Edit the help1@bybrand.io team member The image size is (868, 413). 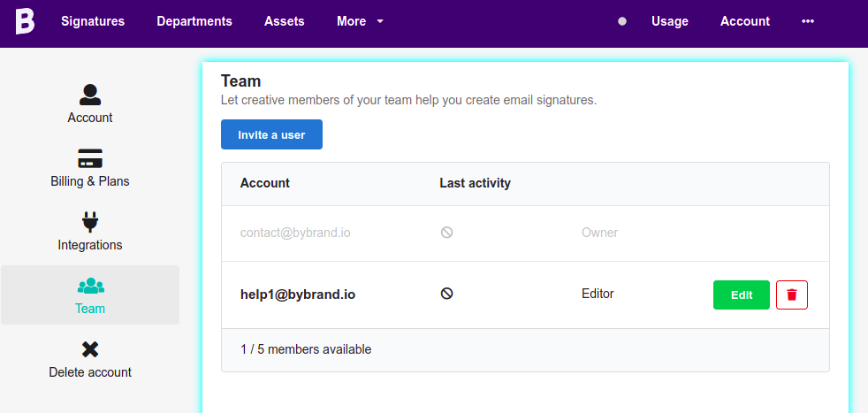(x=742, y=294)
